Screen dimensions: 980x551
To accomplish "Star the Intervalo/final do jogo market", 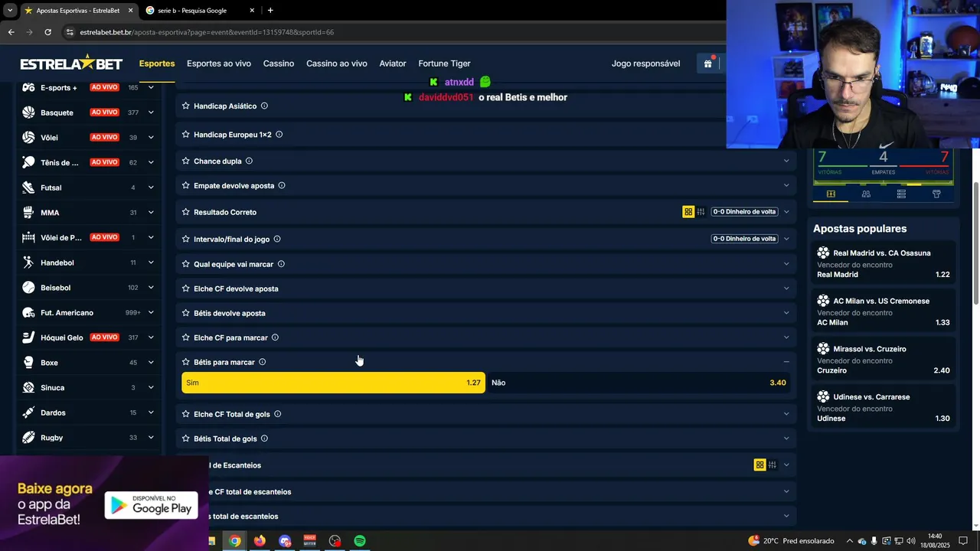I will pos(185,239).
